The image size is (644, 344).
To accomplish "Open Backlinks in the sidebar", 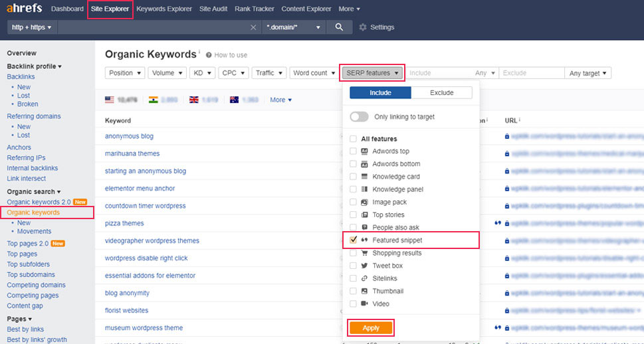I will pos(21,77).
